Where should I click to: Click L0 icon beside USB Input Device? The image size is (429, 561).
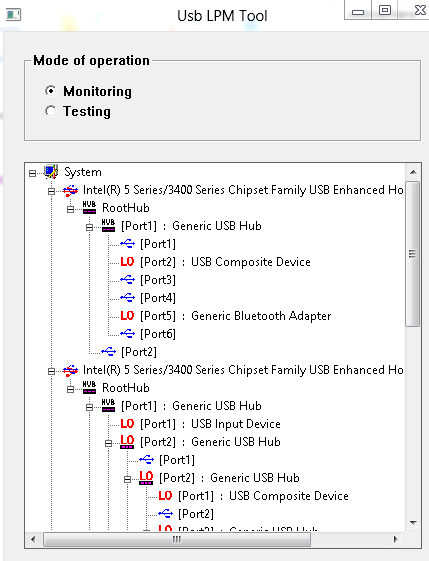point(127,424)
